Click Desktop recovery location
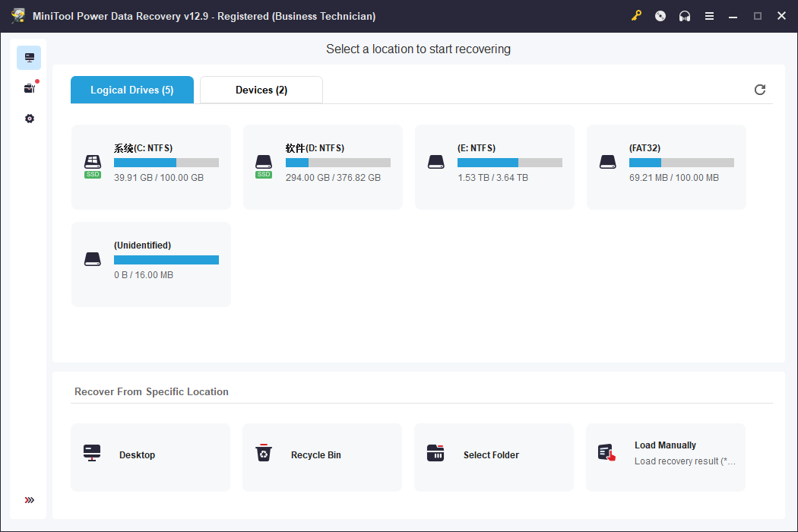The height and width of the screenshot is (532, 798). [150, 458]
